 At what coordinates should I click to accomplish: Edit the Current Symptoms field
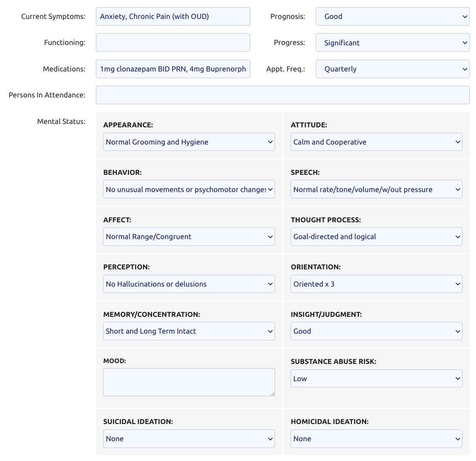(x=173, y=16)
